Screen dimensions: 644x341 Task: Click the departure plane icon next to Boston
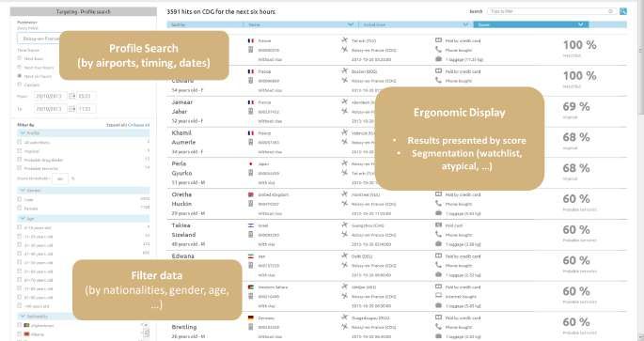tap(345, 71)
